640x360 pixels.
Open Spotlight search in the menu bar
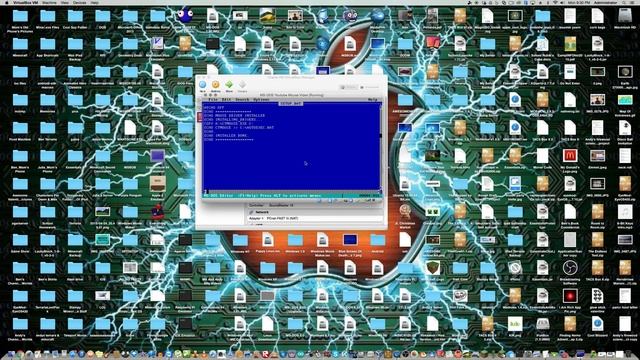[x=625, y=2]
